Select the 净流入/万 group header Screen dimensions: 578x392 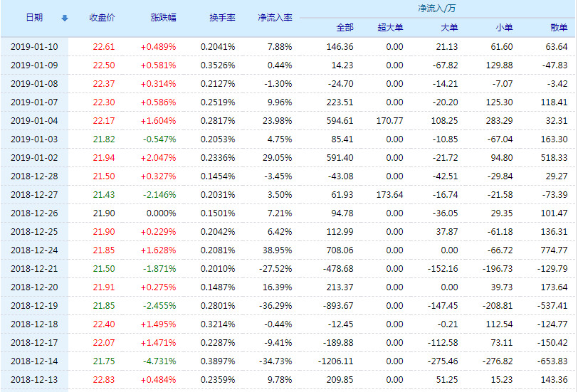tap(437, 9)
